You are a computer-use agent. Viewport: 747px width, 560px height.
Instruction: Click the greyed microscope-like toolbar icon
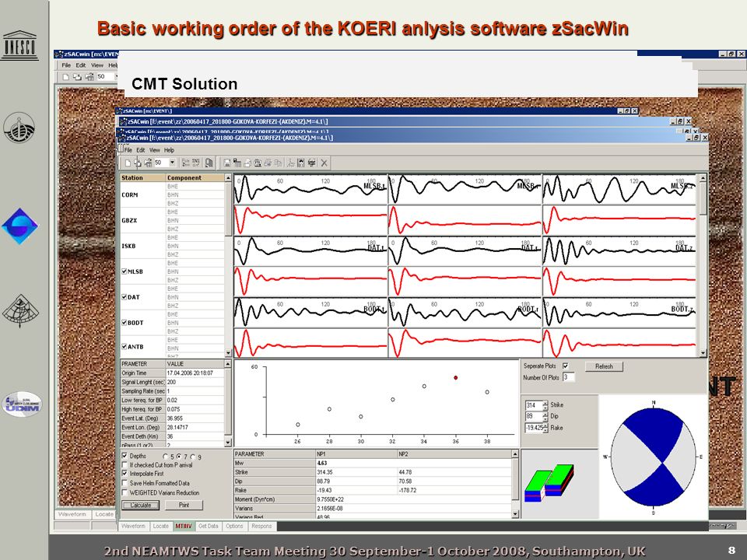pos(290,163)
